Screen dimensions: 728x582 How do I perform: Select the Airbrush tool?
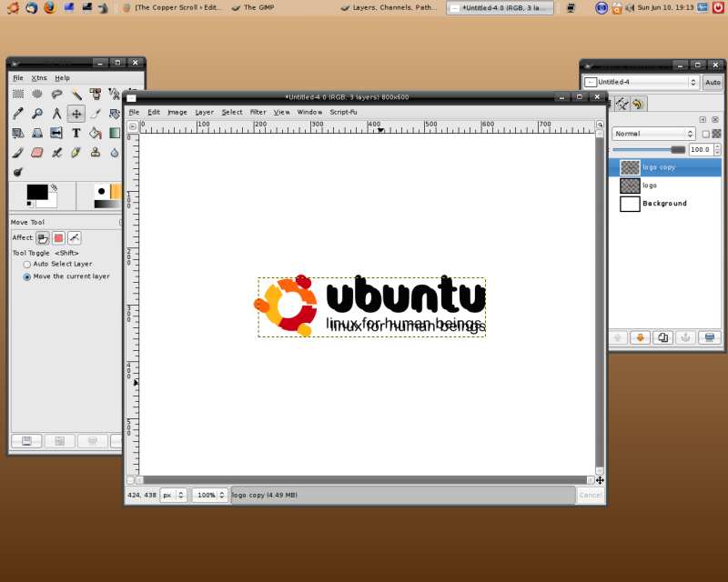[56, 153]
